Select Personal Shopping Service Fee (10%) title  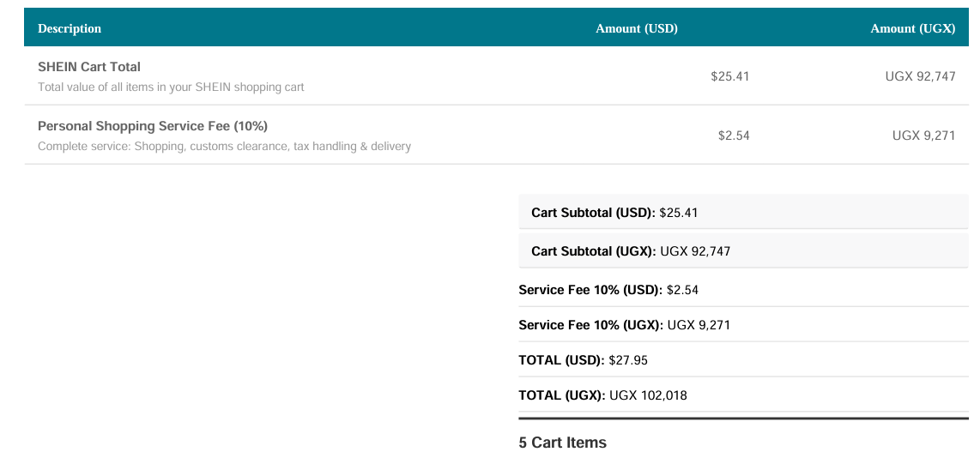(x=153, y=126)
